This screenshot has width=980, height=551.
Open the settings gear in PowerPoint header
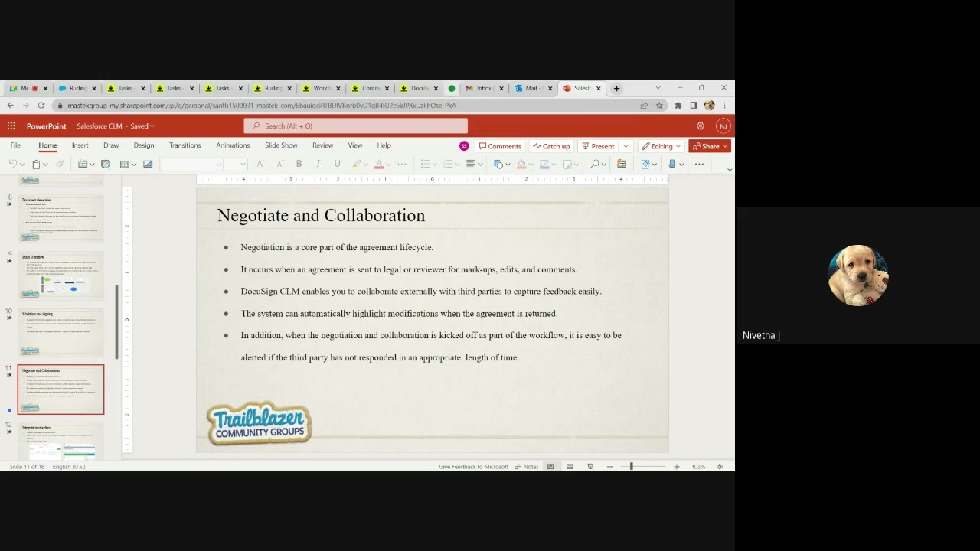tap(700, 126)
